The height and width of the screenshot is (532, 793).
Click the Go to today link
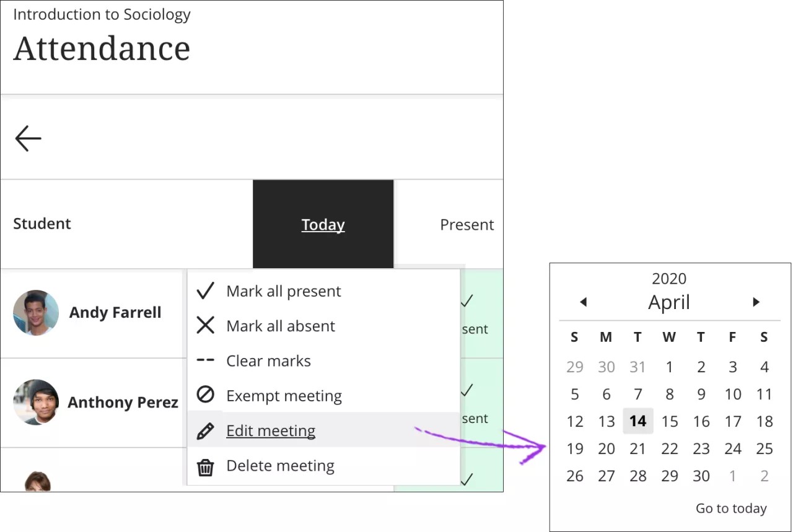click(x=731, y=508)
